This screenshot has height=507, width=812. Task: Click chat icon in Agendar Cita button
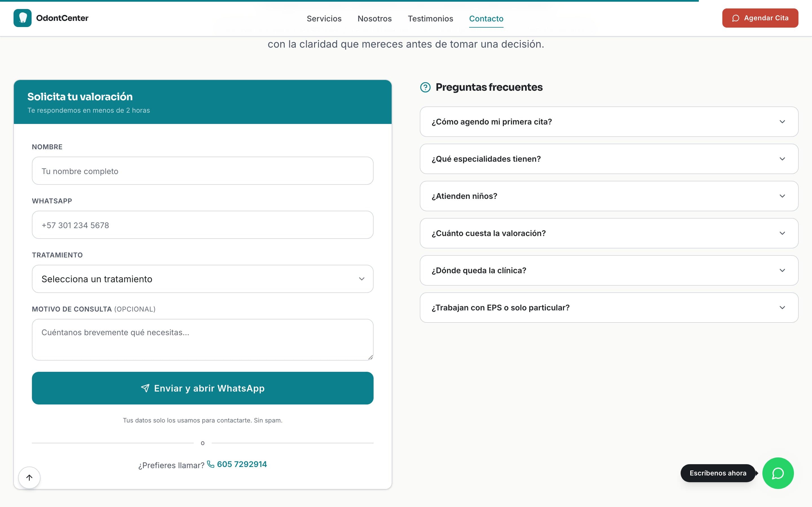pyautogui.click(x=736, y=18)
